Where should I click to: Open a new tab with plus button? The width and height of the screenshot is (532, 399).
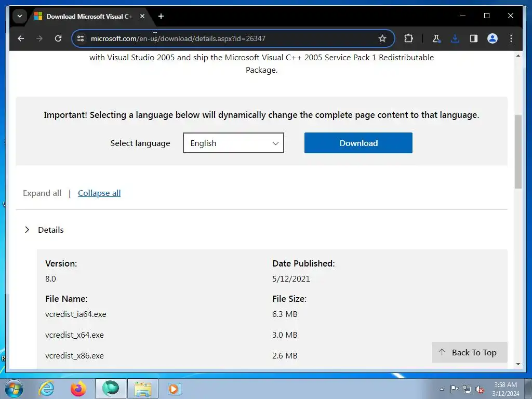coord(161,16)
